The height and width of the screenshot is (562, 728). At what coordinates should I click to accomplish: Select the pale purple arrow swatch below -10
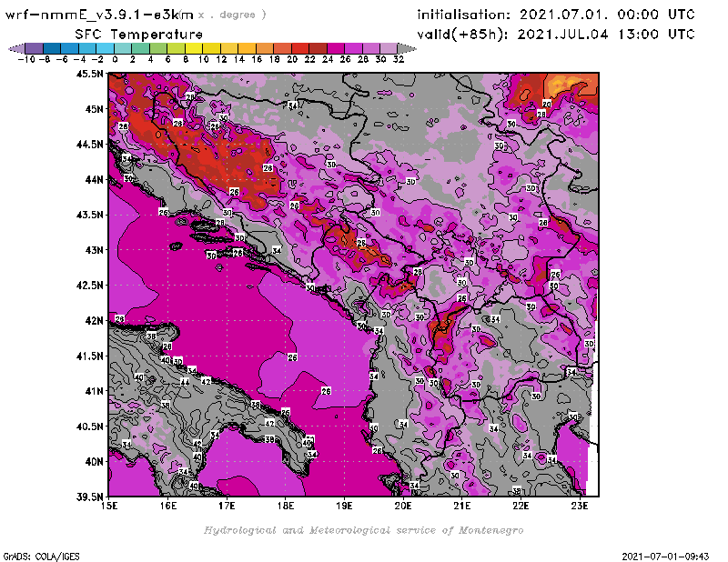(x=17, y=49)
